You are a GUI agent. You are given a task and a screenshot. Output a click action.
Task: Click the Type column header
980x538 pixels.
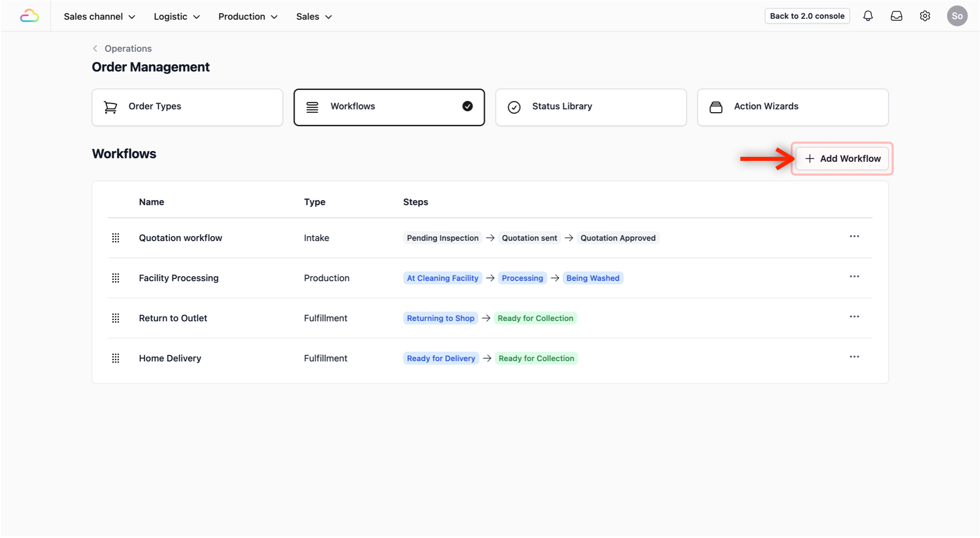tap(315, 202)
